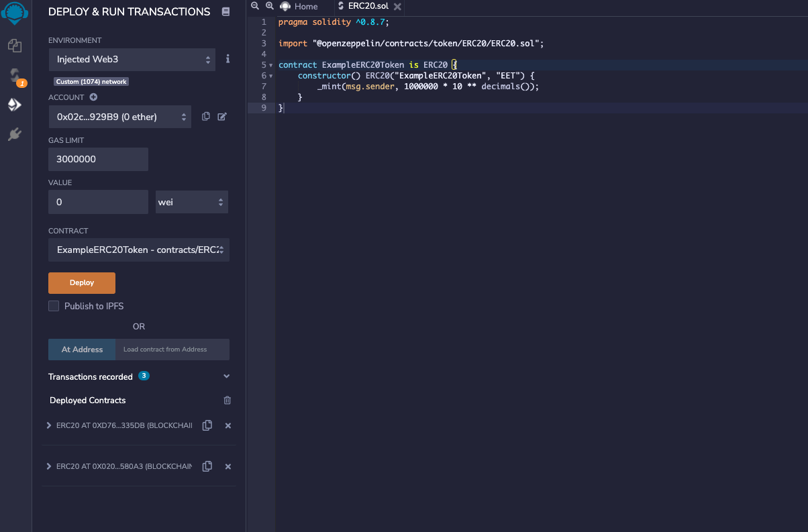This screenshot has width=808, height=532.
Task: Remove ERC20 at 0X020...580A3 instance
Action: tap(228, 466)
